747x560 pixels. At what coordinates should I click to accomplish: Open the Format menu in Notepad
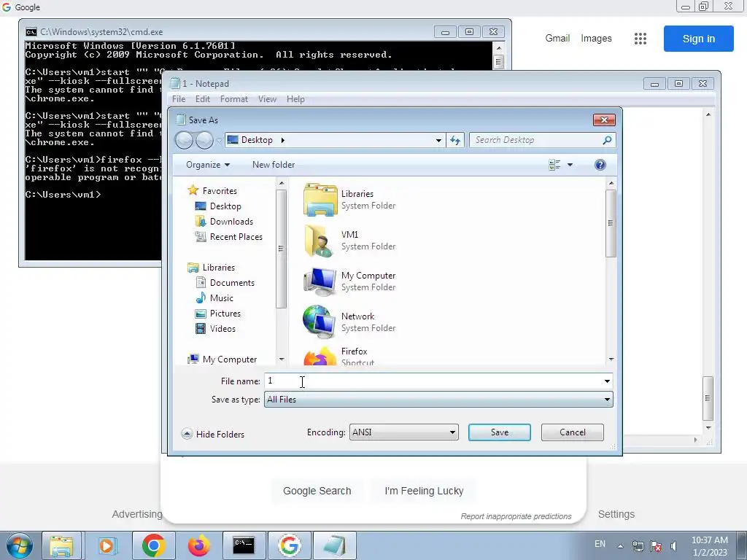[x=234, y=99]
